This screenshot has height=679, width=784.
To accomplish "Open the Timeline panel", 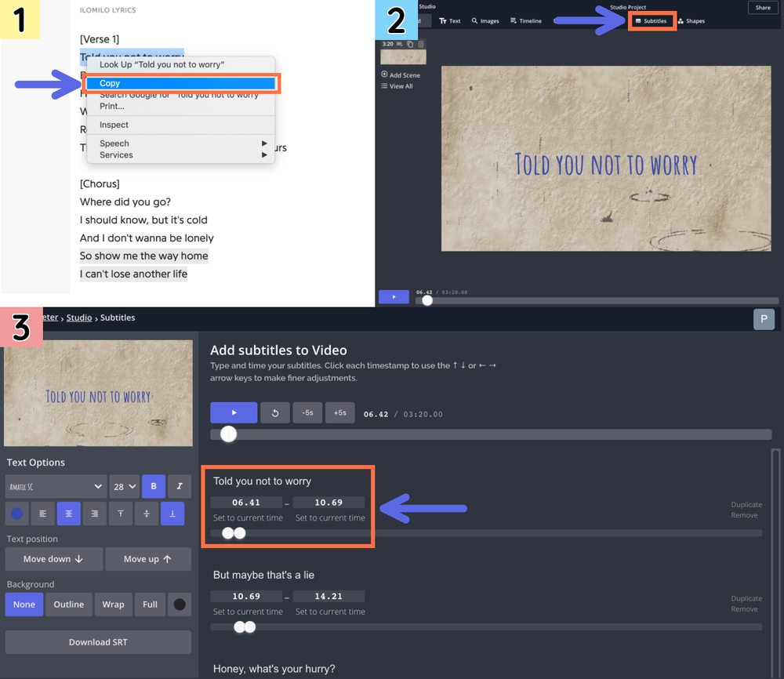I will 525,21.
